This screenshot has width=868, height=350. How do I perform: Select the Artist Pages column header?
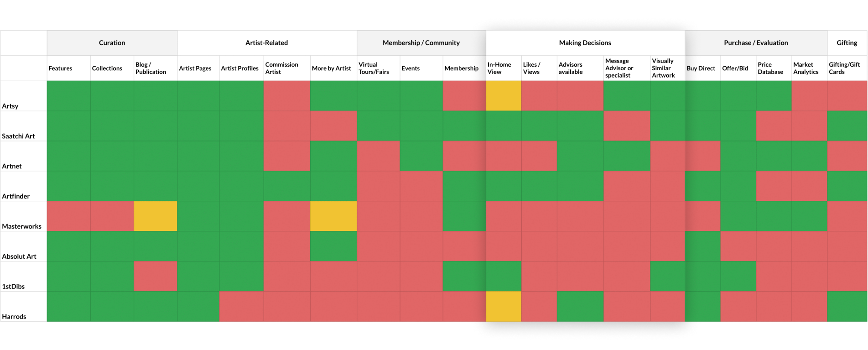198,68
